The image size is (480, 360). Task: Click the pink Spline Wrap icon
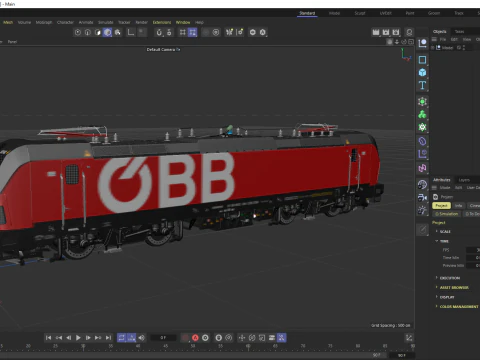pyautogui.click(x=422, y=168)
